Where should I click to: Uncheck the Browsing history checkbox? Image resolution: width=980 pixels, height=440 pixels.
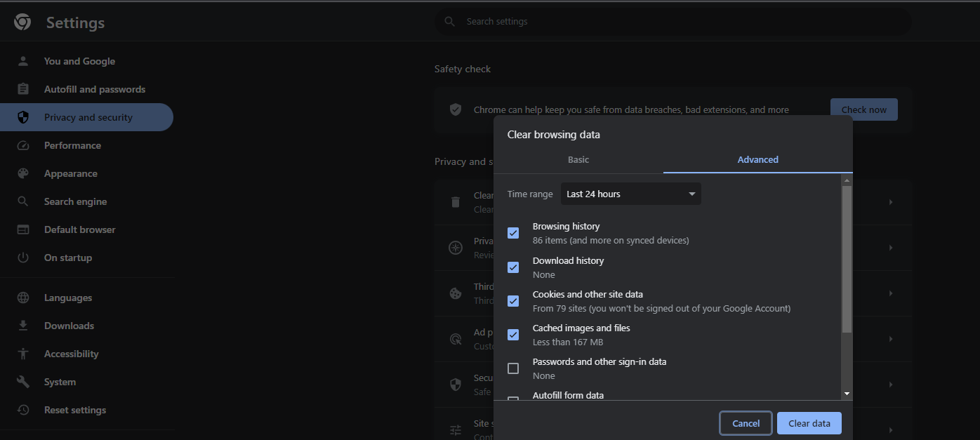(x=513, y=233)
